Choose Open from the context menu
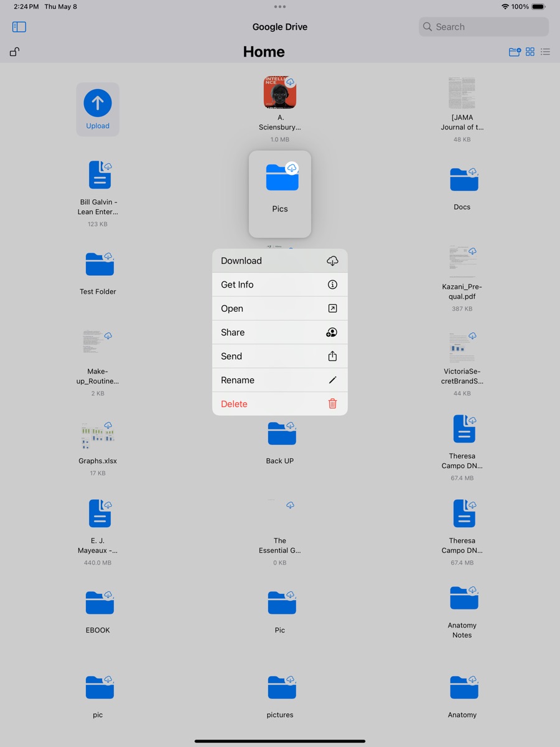560x747 pixels. pyautogui.click(x=280, y=308)
